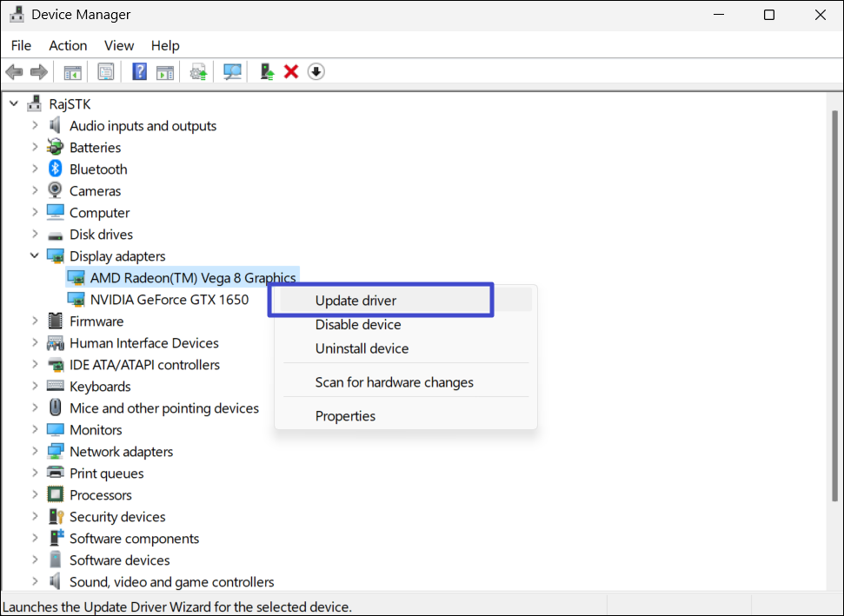Select Uninstall device in the context menu
Screen dimensions: 844x616
pyautogui.click(x=362, y=348)
